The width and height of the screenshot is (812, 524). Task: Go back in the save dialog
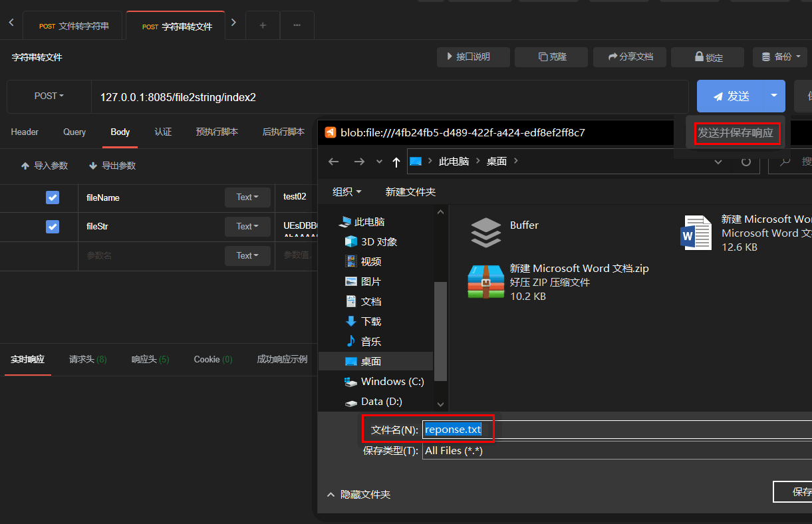pos(334,162)
